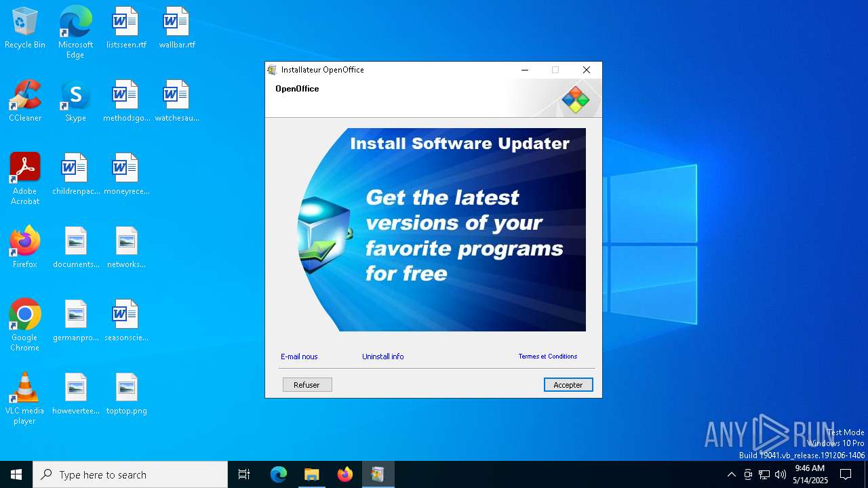Show hidden system tray icons
Viewport: 868px width, 488px height.
click(x=731, y=474)
